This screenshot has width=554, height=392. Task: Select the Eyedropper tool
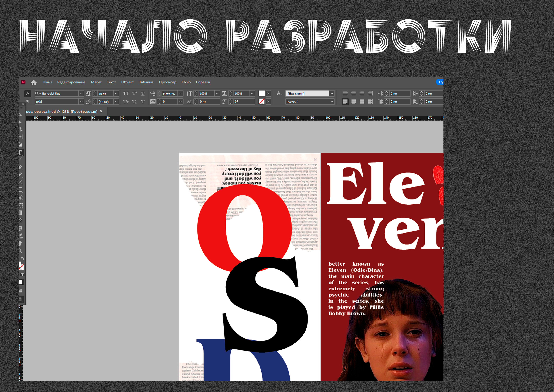(x=21, y=236)
